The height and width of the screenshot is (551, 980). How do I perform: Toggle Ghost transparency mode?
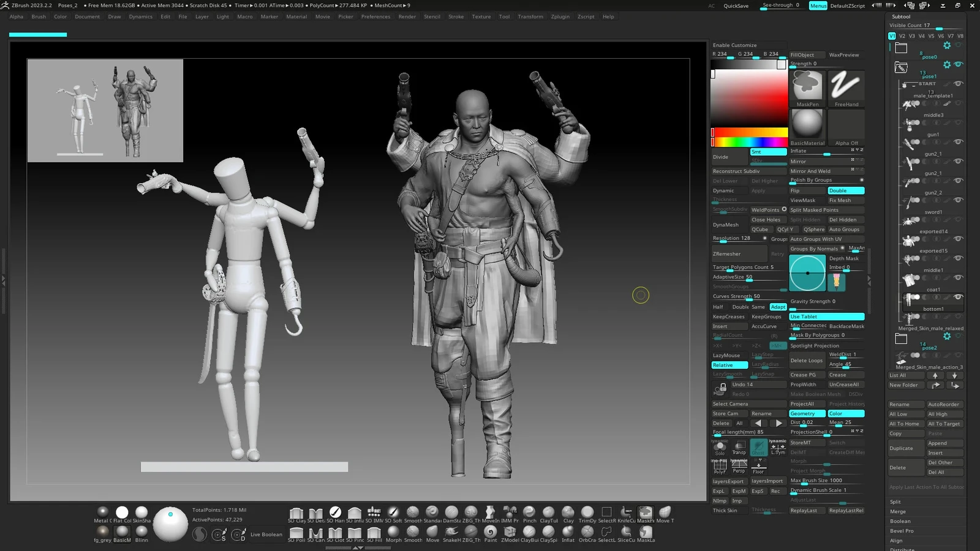758,447
